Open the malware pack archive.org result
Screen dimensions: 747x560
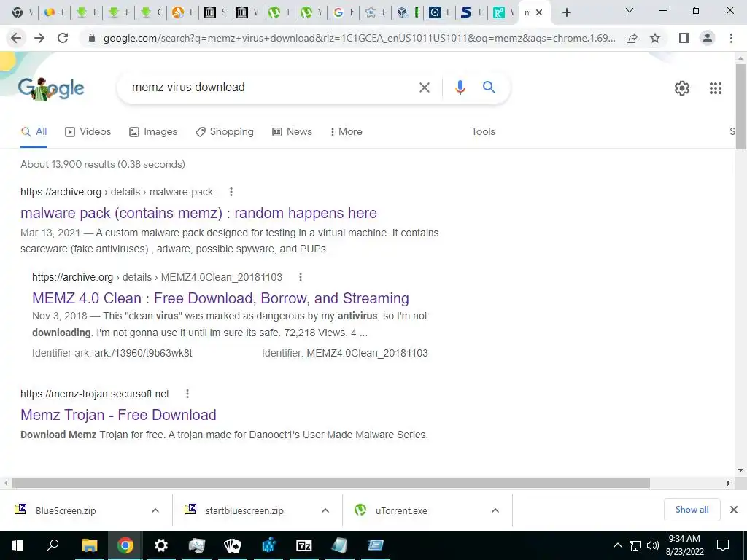click(198, 213)
